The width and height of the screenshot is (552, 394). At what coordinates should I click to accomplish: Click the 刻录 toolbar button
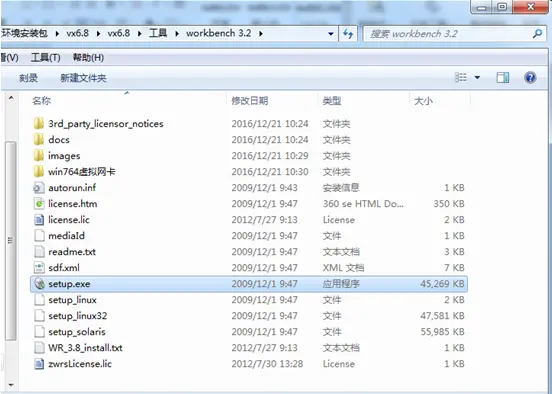click(28, 78)
